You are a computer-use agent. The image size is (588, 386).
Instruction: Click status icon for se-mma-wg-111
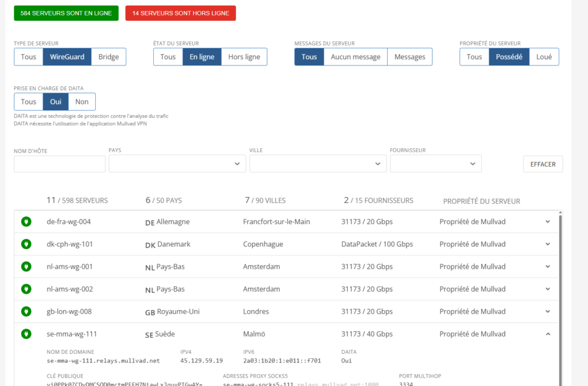pos(26,334)
